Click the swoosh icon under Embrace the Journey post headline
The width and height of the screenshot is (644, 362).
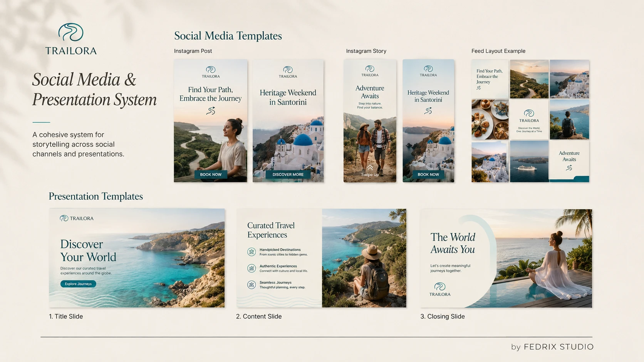coord(211,111)
